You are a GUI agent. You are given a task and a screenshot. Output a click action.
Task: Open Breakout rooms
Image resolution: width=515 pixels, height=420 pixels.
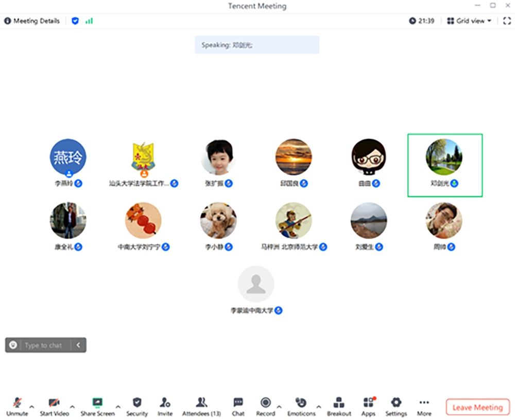339,407
